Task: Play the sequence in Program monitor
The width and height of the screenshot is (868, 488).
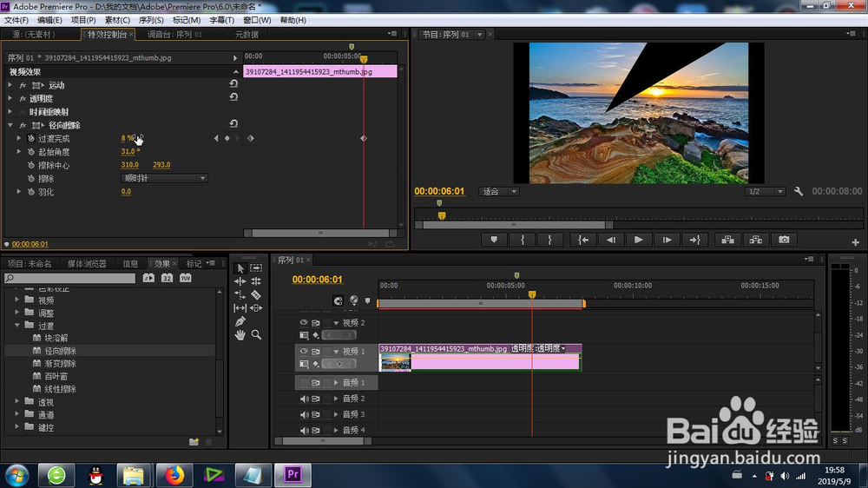Action: (638, 240)
